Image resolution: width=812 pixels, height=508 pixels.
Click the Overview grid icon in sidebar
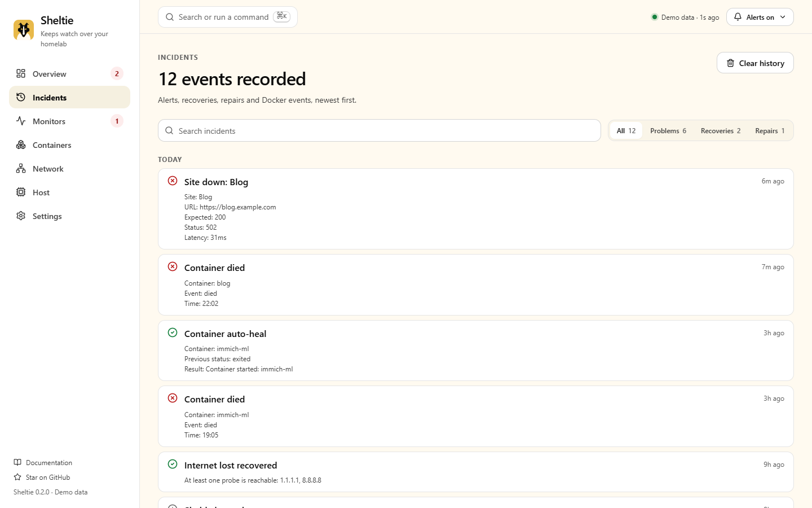point(21,73)
